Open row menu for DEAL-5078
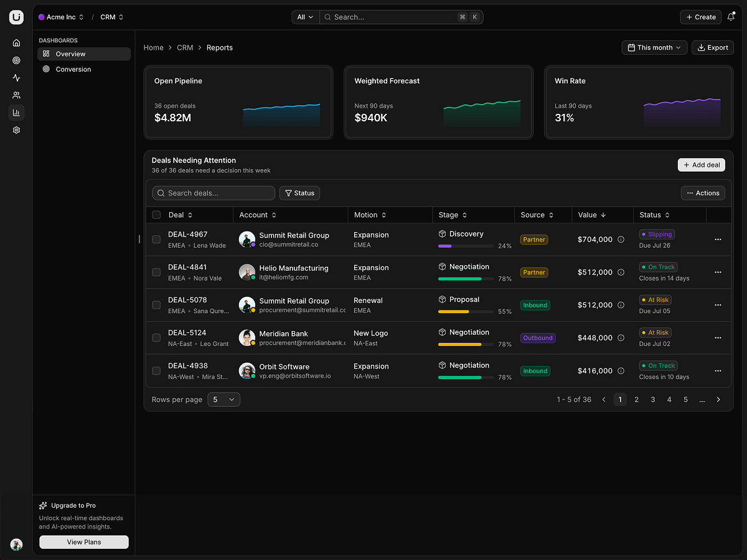The height and width of the screenshot is (560, 747). tap(718, 305)
